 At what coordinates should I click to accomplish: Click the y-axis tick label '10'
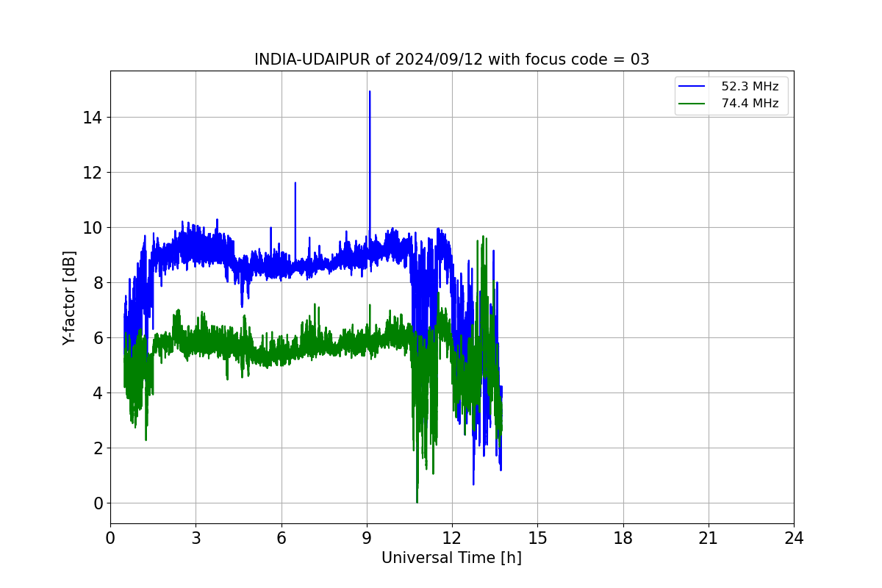coord(93,228)
